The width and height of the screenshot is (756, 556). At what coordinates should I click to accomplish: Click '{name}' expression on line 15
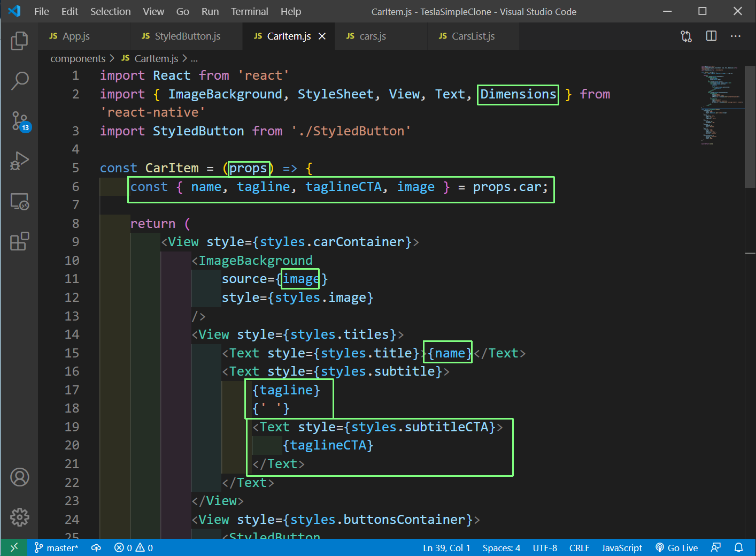pyautogui.click(x=450, y=353)
